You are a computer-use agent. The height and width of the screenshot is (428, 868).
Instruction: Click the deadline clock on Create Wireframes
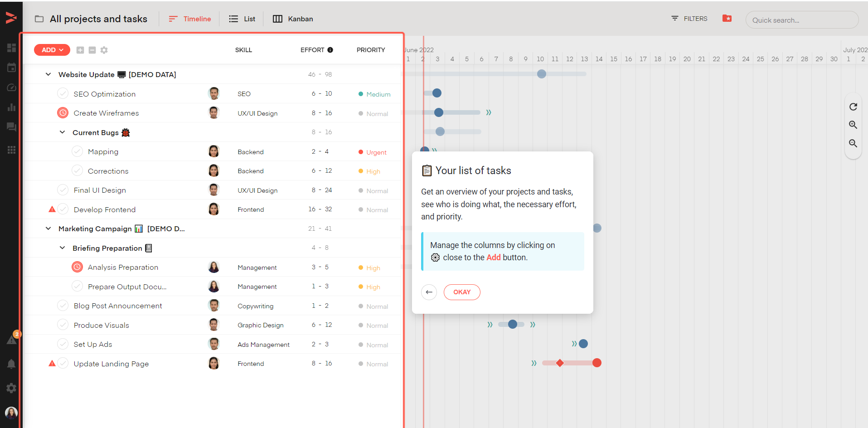tap(63, 112)
